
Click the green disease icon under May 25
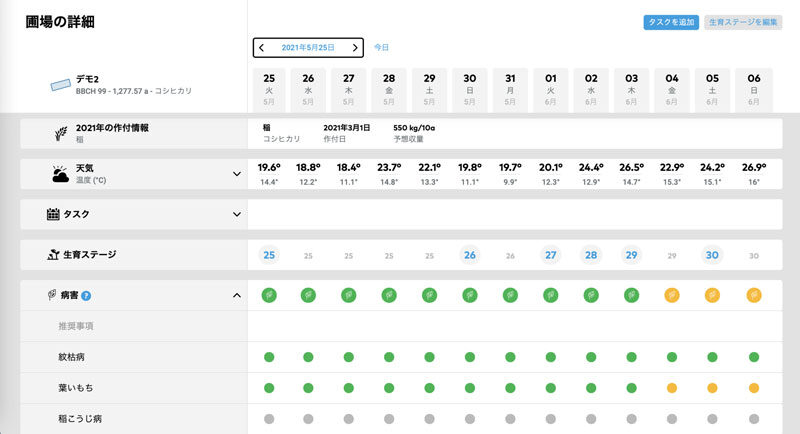point(268,295)
